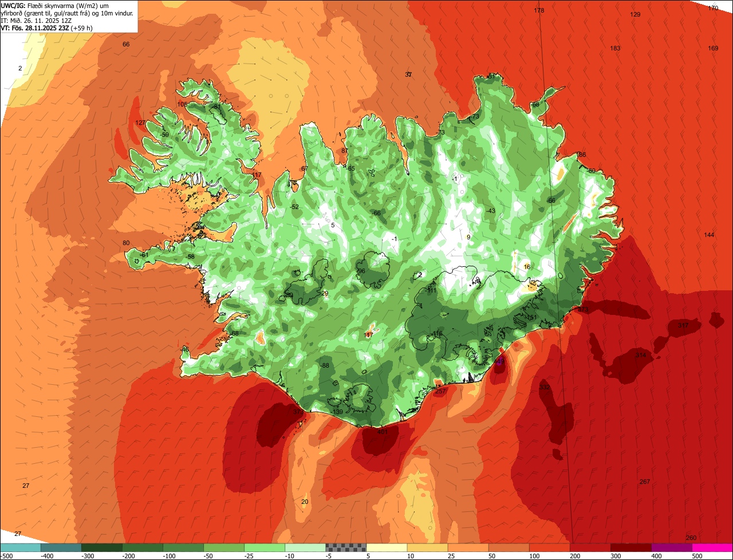Click the map value 317 in the dark red patch
Viewport: 733px width, 560px height.
tap(683, 325)
